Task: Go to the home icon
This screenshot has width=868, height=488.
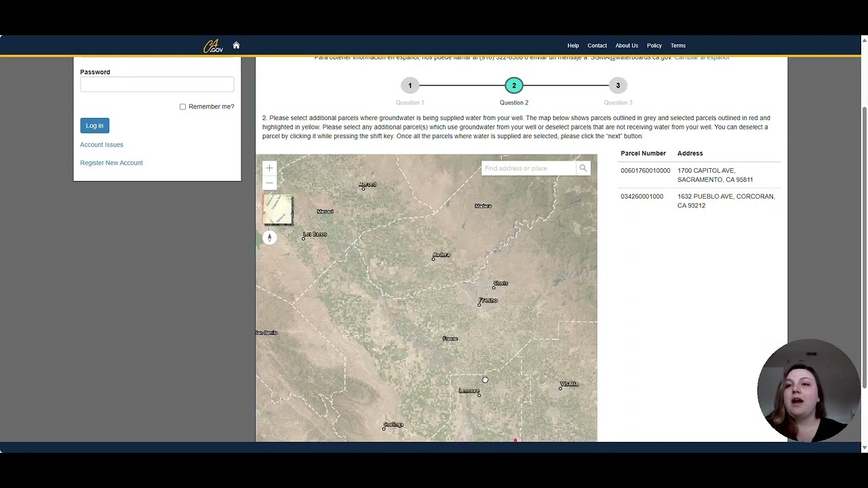Action: (x=236, y=45)
